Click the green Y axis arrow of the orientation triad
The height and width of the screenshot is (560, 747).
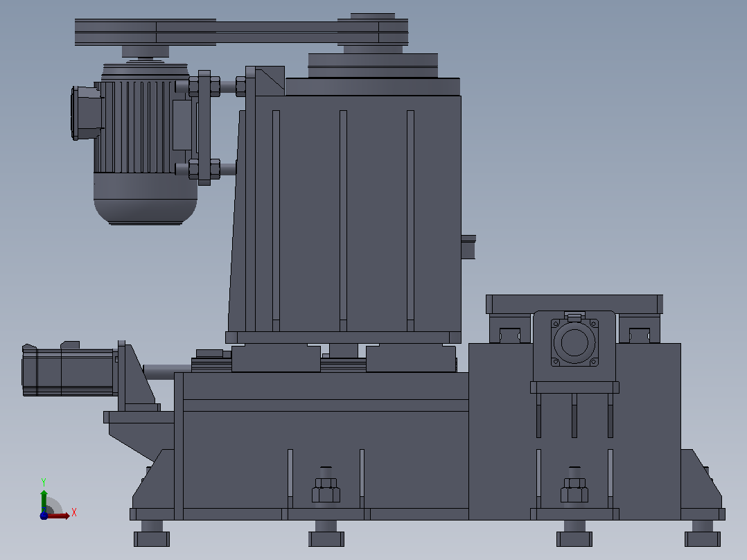click(44, 501)
